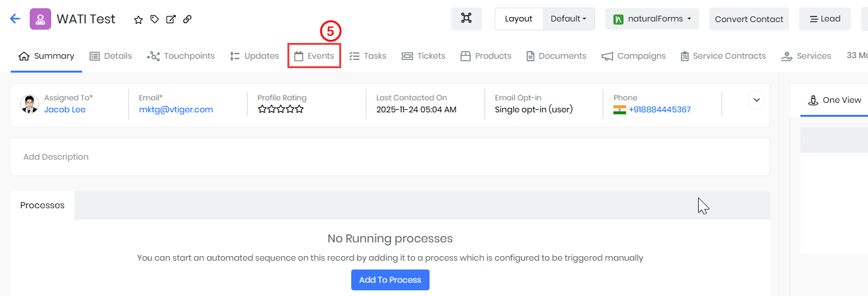Image resolution: width=868 pixels, height=296 pixels.
Task: Expand the naturalForms dropdown
Action: tap(652, 19)
